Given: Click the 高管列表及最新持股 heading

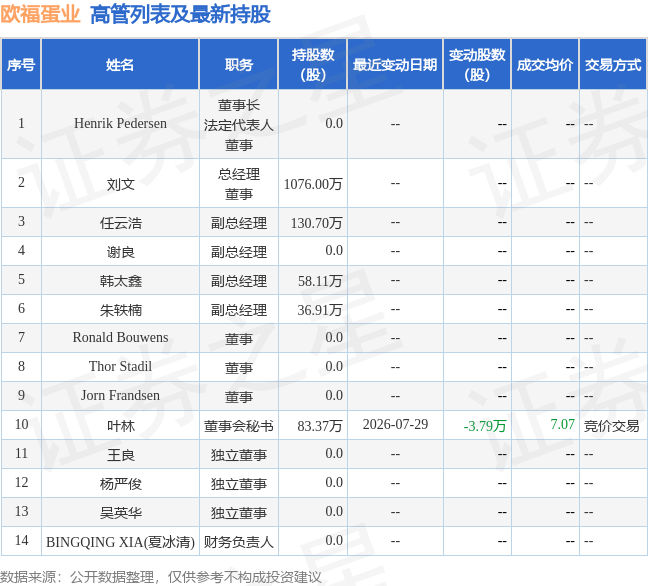Looking at the screenshot, I should [x=180, y=14].
